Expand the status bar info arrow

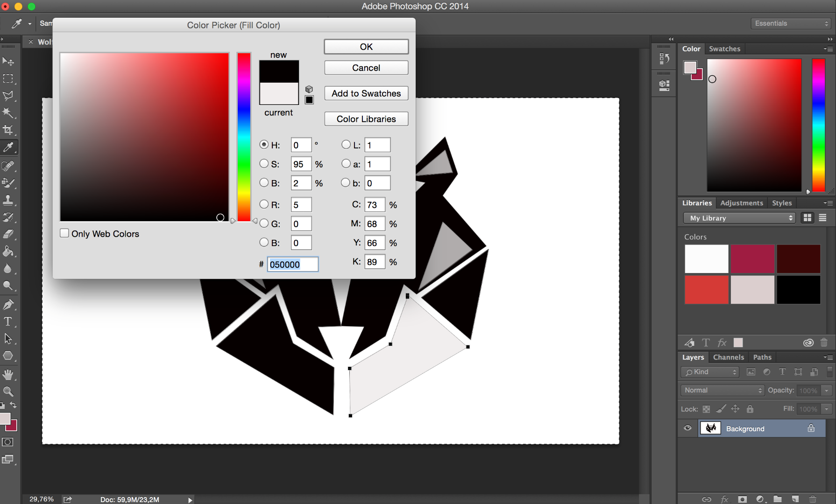190,500
